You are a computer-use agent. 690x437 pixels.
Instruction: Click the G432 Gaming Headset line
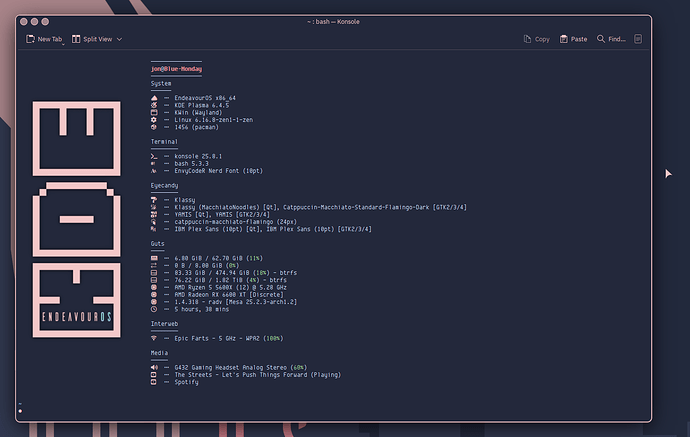[x=241, y=367]
